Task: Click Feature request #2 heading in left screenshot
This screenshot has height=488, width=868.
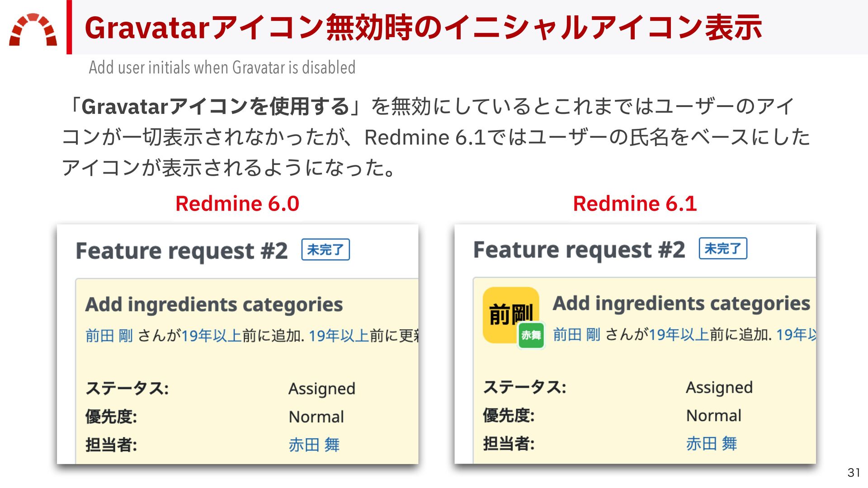Action: [x=181, y=251]
